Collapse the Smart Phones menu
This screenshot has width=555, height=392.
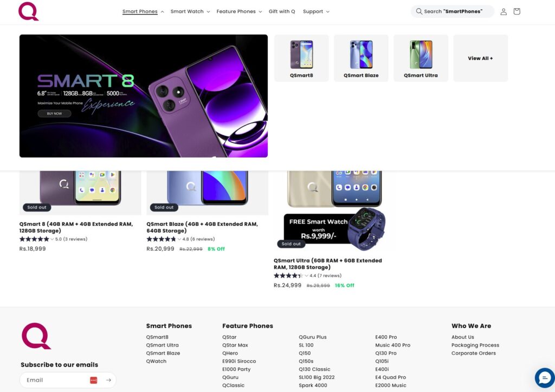[143, 11]
